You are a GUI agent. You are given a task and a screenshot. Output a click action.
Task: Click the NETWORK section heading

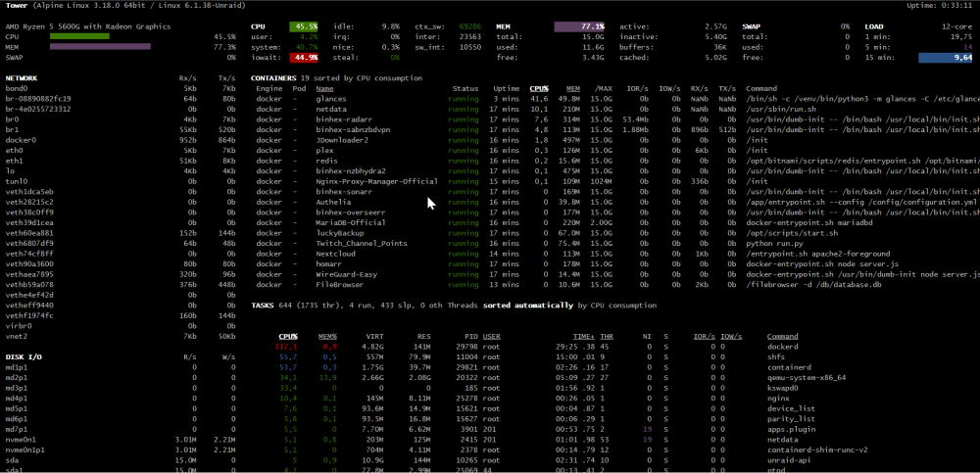tap(22, 78)
